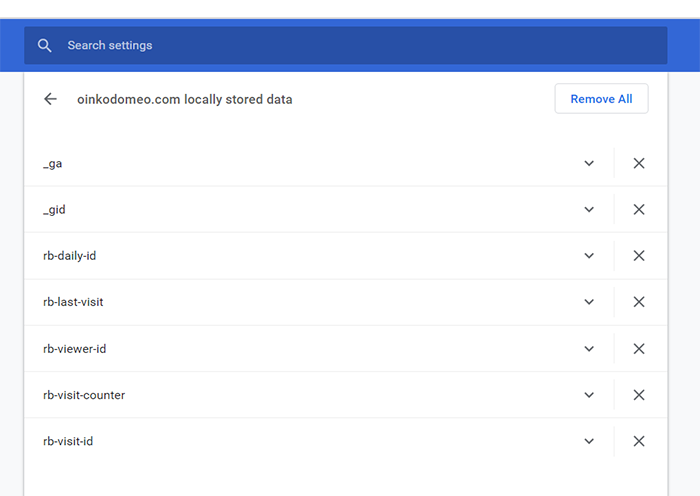This screenshot has height=496, width=700.
Task: Delete the rb-last-visit cookie
Action: click(x=639, y=302)
